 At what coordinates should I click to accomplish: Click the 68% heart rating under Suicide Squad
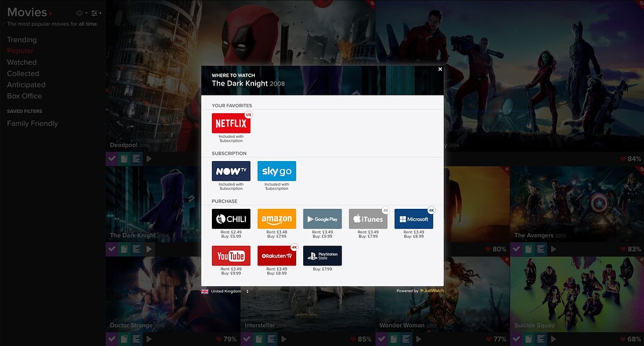click(630, 339)
